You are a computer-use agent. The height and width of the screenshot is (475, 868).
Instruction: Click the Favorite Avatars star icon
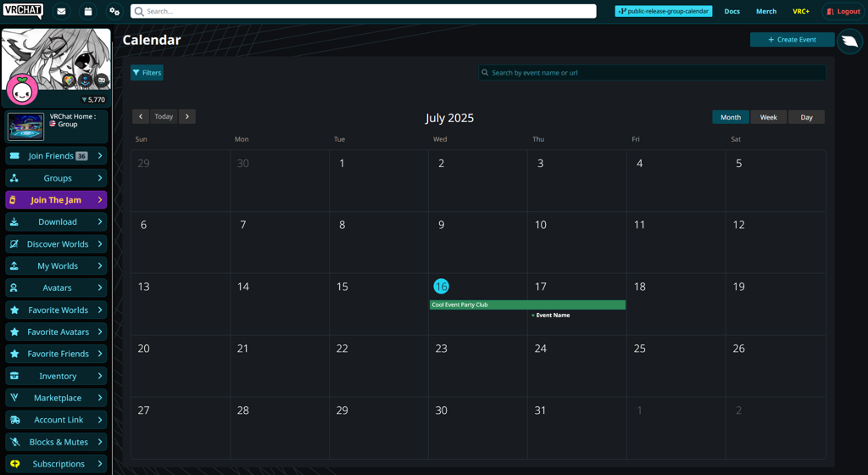[15, 332]
